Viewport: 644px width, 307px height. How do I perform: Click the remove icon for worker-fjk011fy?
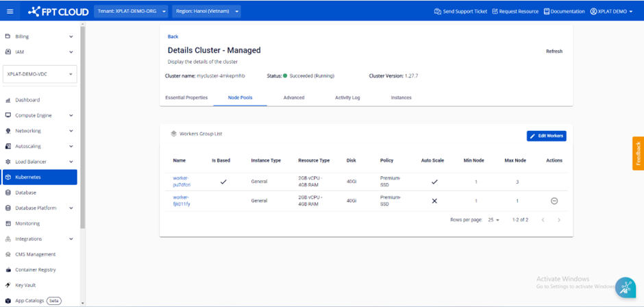click(x=554, y=201)
